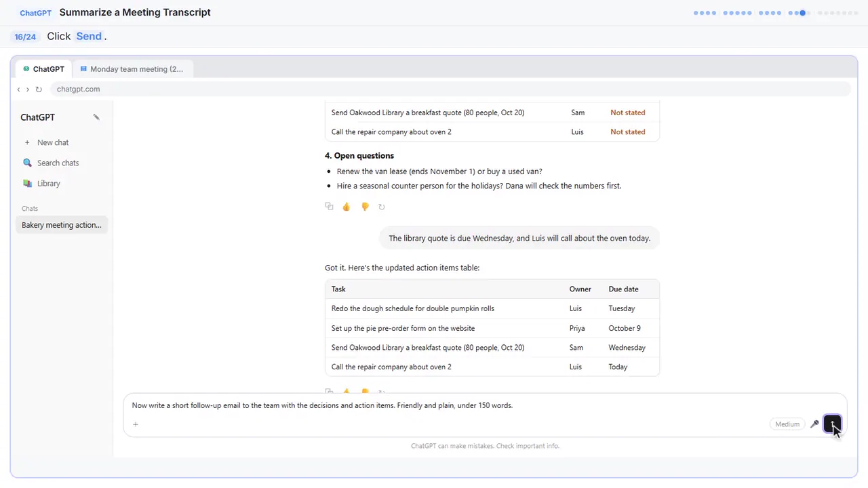Click the Send link in instruction
The height and width of the screenshot is (488, 868).
point(89,37)
